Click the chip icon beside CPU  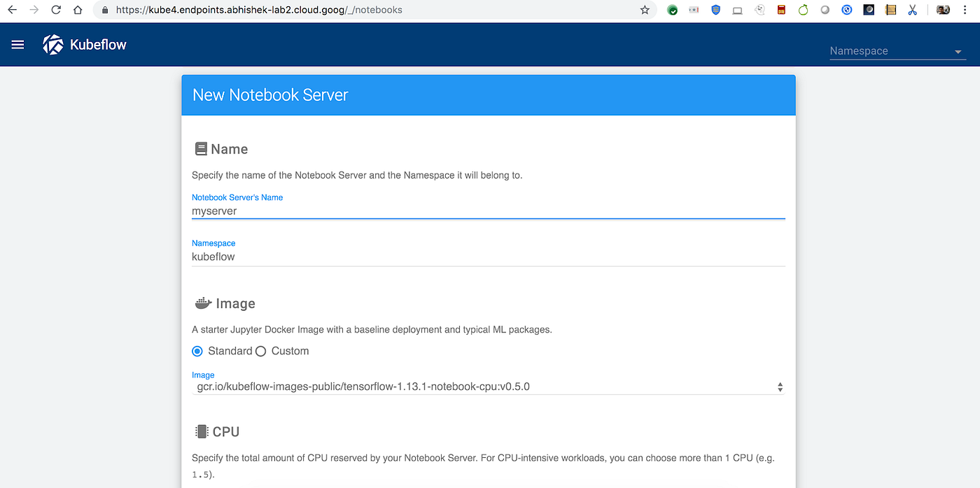pos(202,431)
